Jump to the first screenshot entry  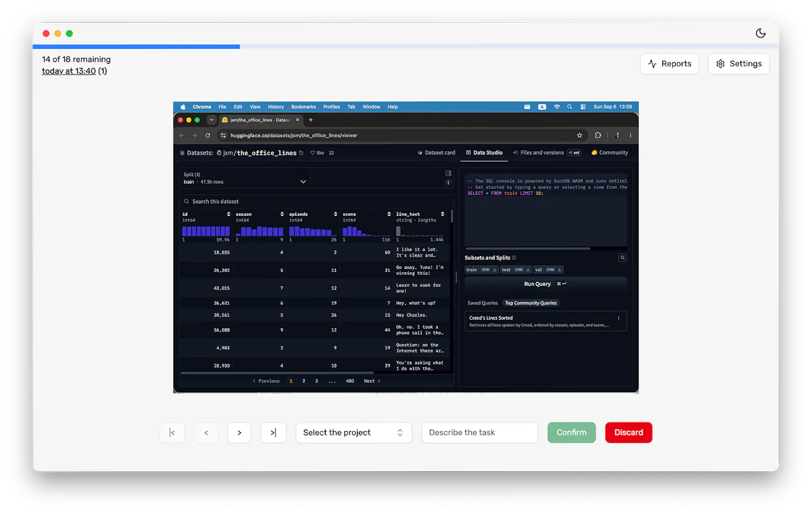172,432
